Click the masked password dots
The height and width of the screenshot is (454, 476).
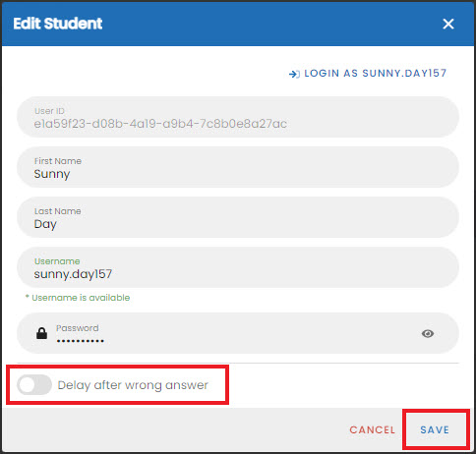coord(80,341)
